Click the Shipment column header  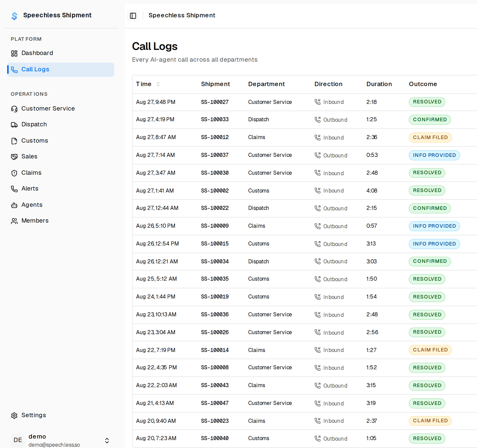216,84
